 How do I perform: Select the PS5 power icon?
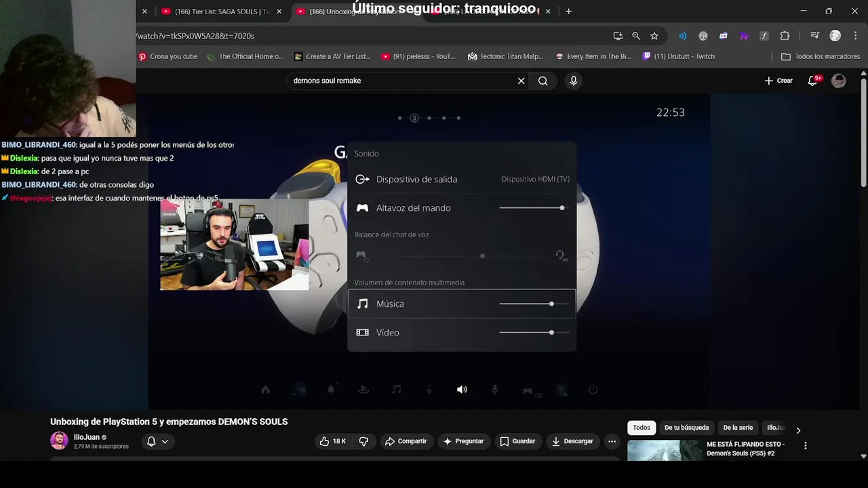593,390
